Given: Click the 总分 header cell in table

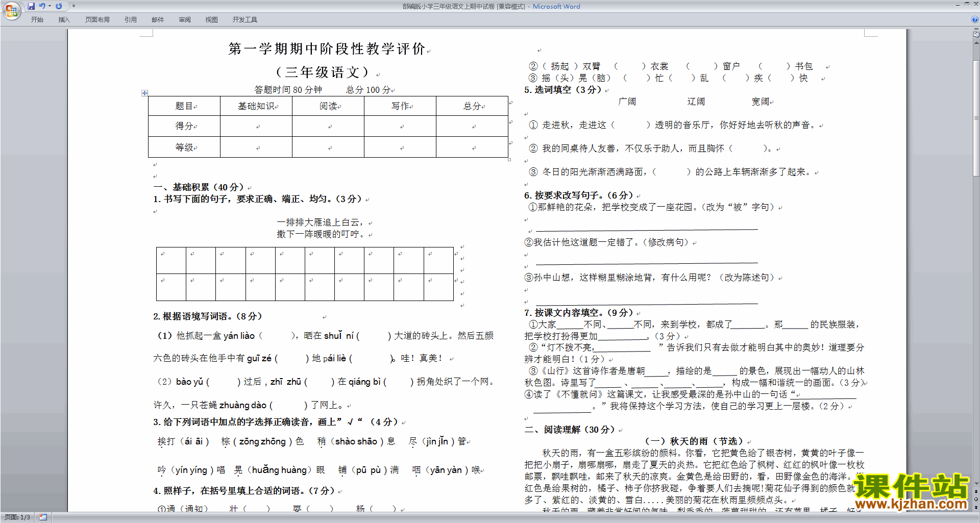Looking at the screenshot, I should (x=472, y=106).
